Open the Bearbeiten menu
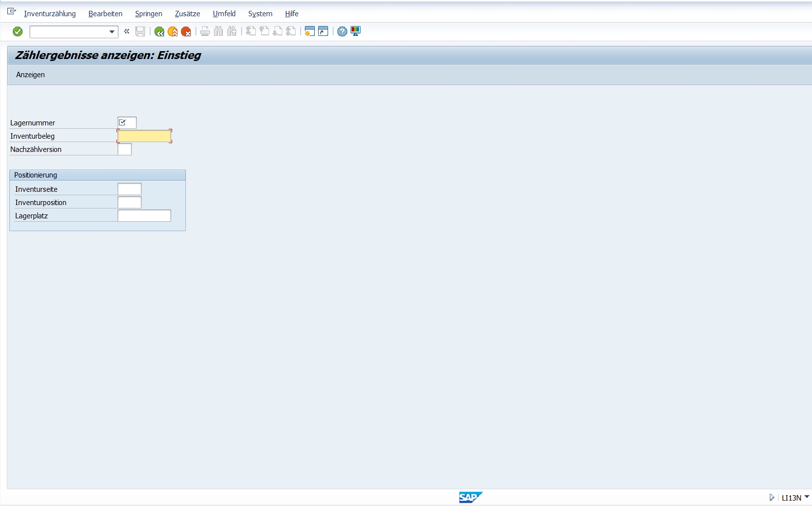812x506 pixels. pos(105,14)
